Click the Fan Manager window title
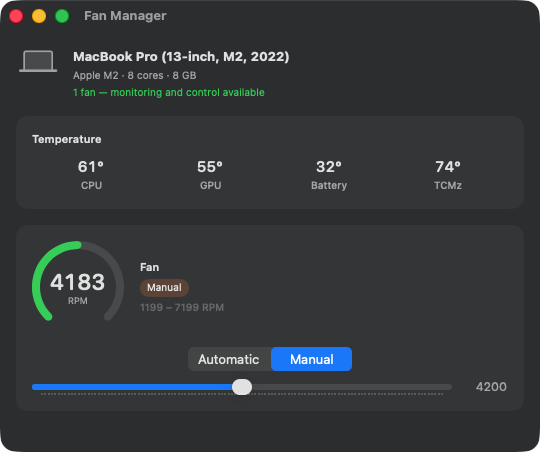 pyautogui.click(x=125, y=16)
